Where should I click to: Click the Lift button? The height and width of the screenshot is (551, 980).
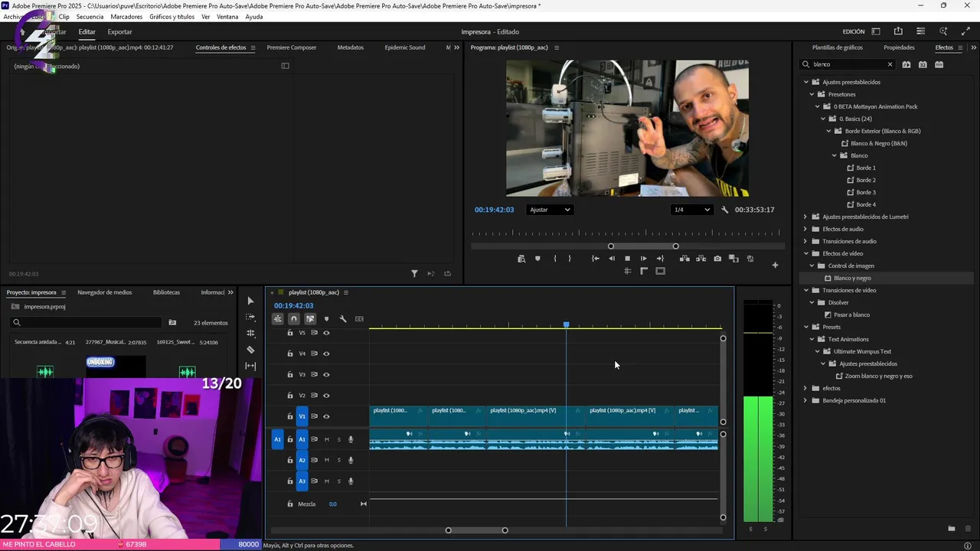684,259
